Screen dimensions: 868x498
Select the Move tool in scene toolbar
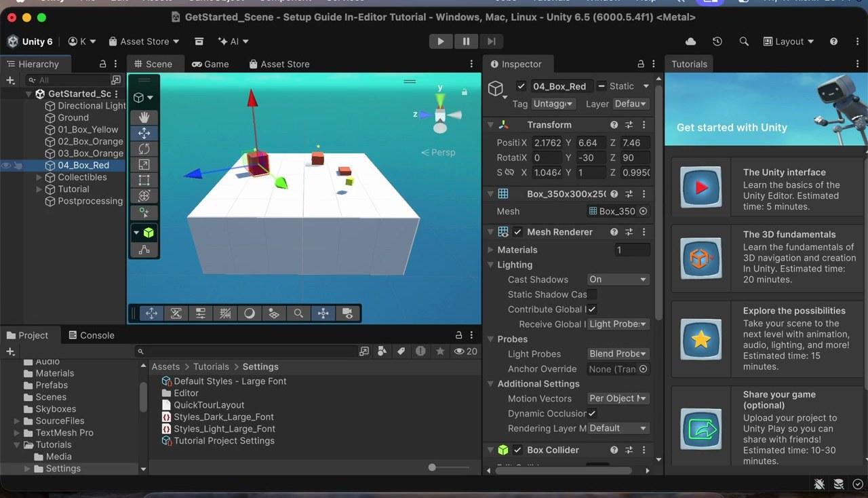144,134
